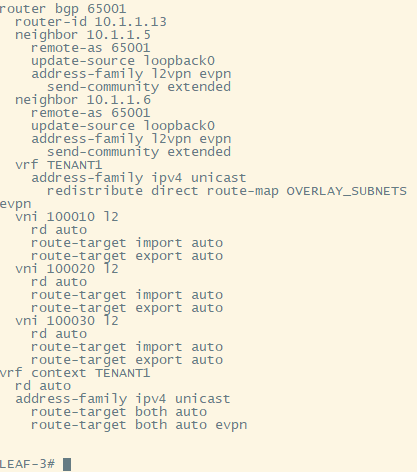Click the 'vni 100030 l2' line
The image size is (417, 472).
coord(67,321)
